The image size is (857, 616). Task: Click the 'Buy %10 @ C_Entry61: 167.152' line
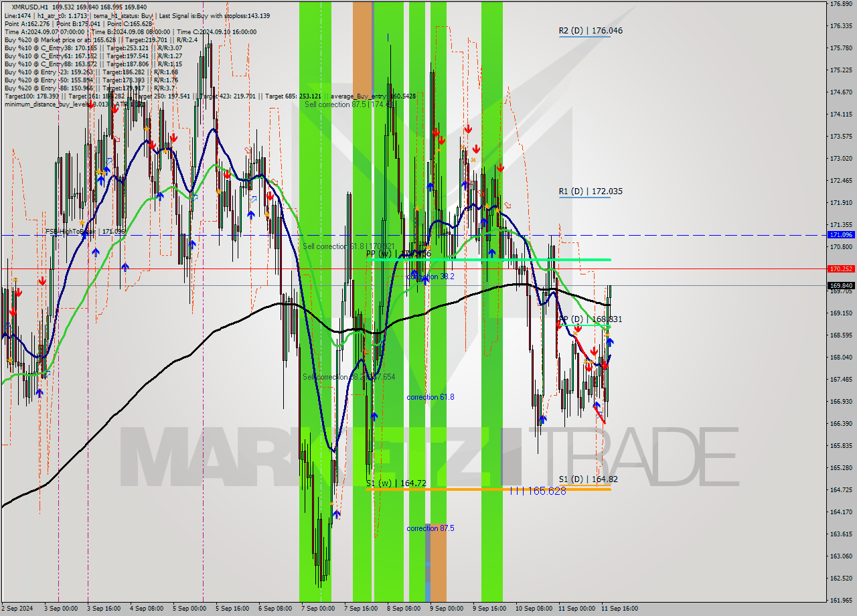(92, 56)
